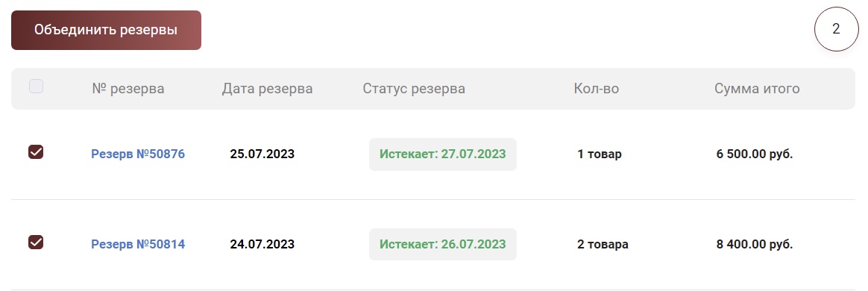
Task: Click the Статус резерва column header
Action: pos(414,89)
